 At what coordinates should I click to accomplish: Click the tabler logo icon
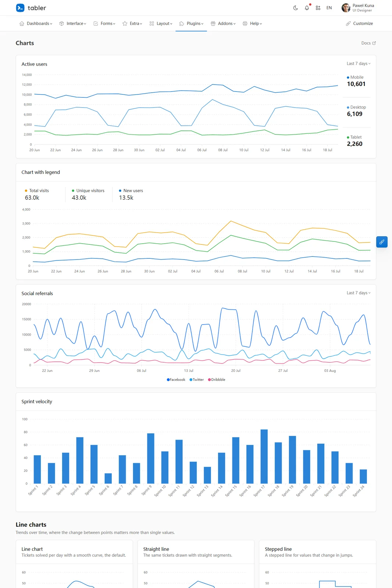click(20, 8)
